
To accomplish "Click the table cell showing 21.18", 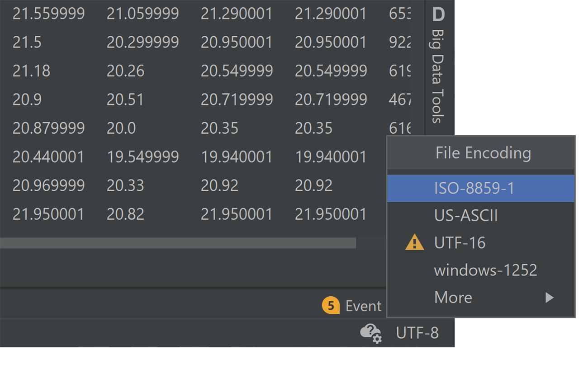I will tap(31, 71).
